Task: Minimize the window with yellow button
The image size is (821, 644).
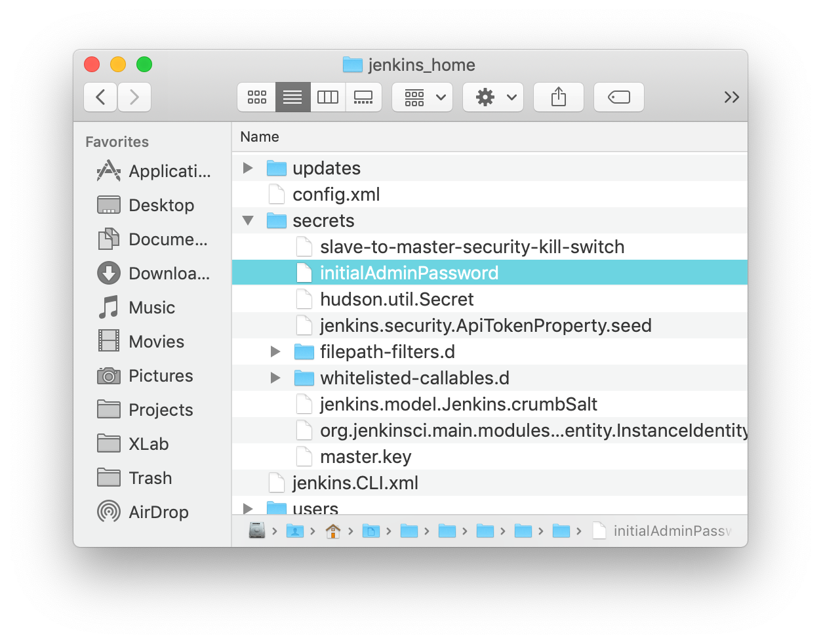Action: (118, 64)
